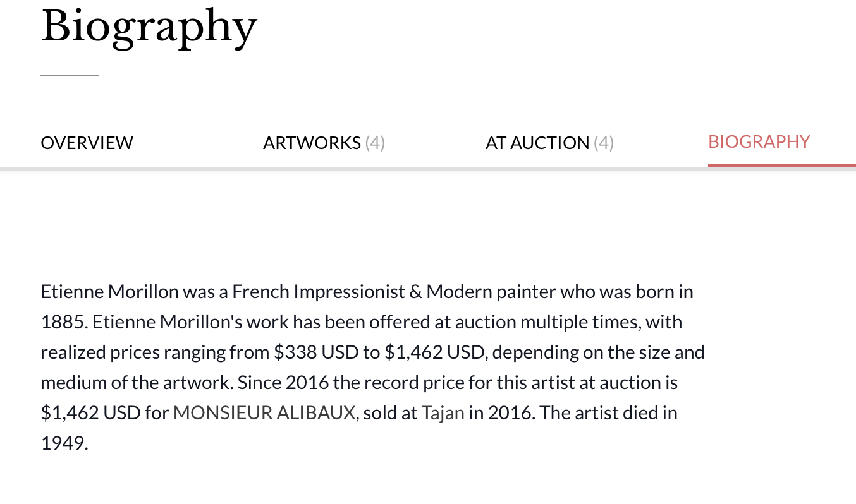
Task: Click the words "French Impressionist & Modern"
Action: pos(327,292)
